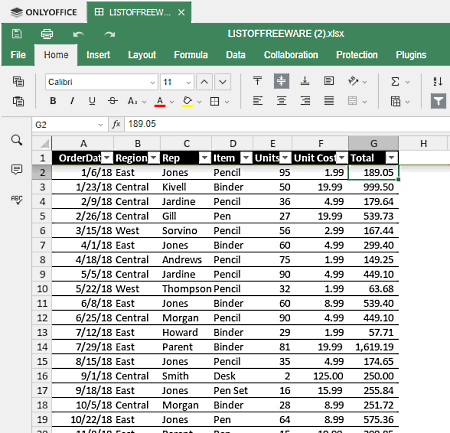The width and height of the screenshot is (450, 433).
Task: Click the Print icon
Action: (x=47, y=34)
